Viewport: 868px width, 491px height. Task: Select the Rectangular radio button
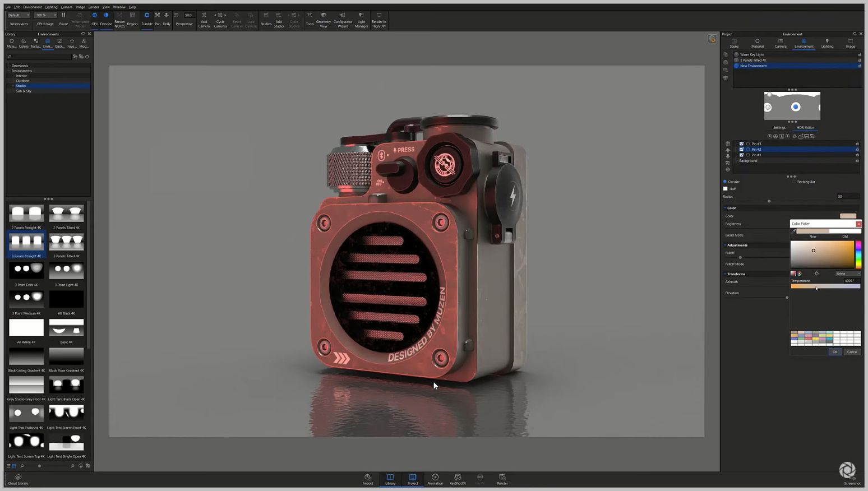click(x=795, y=182)
